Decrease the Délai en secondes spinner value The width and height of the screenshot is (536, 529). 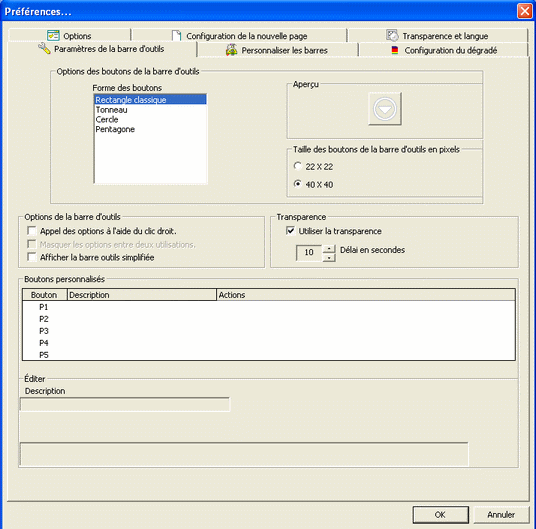click(329, 257)
